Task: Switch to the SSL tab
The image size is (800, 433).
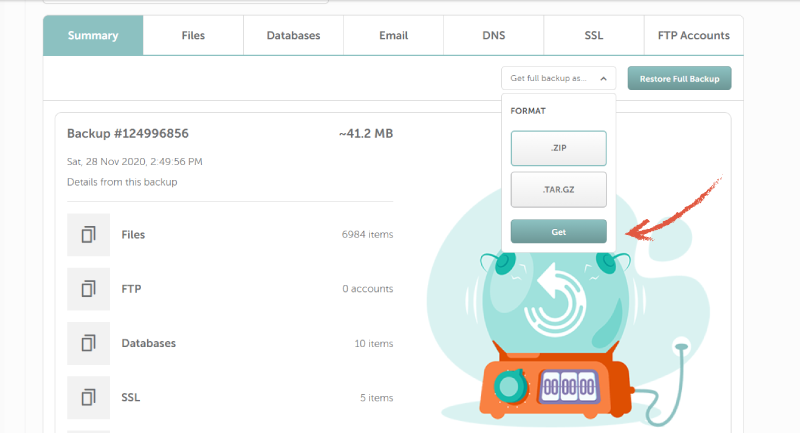Action: 593,35
